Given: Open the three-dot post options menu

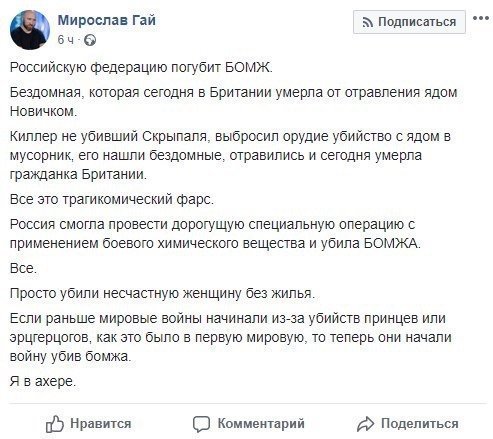Looking at the screenshot, I should [x=481, y=19].
